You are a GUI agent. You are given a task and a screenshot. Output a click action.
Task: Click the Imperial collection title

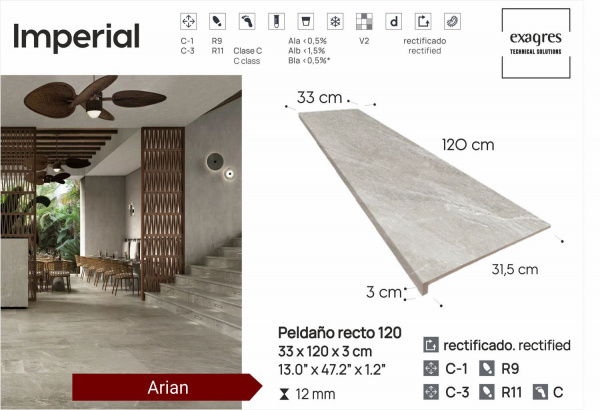(77, 36)
